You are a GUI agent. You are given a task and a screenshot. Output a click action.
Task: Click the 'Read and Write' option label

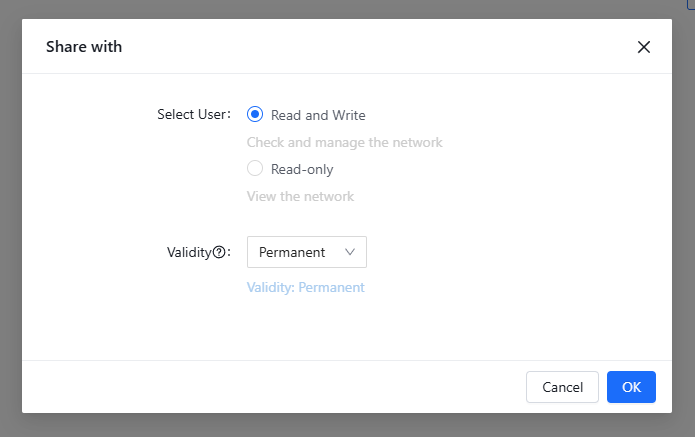pos(318,115)
